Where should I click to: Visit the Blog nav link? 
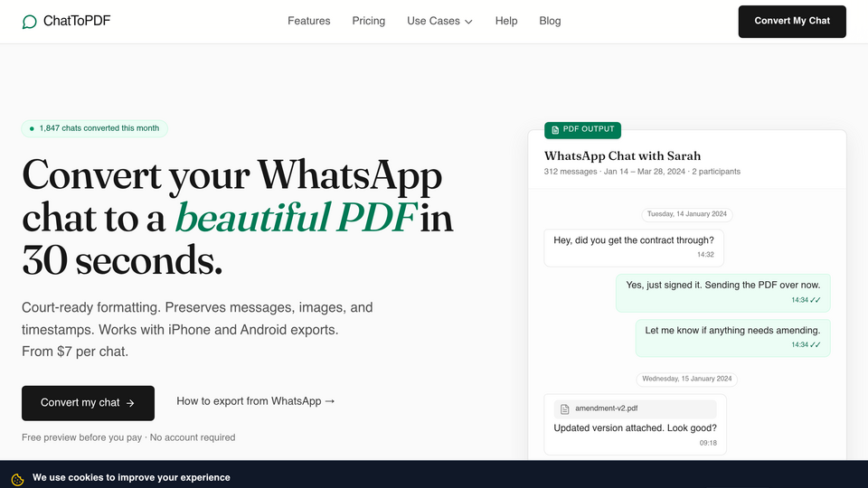pyautogui.click(x=550, y=21)
